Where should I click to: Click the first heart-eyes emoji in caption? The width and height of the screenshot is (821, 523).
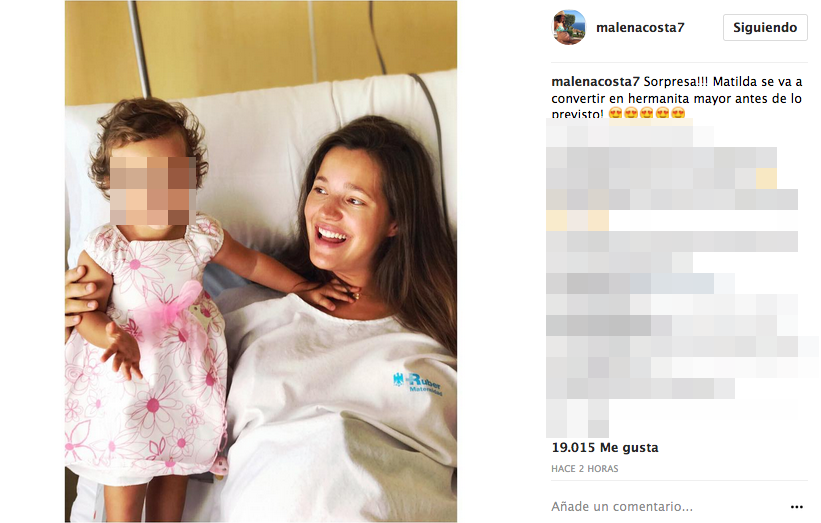tap(615, 113)
